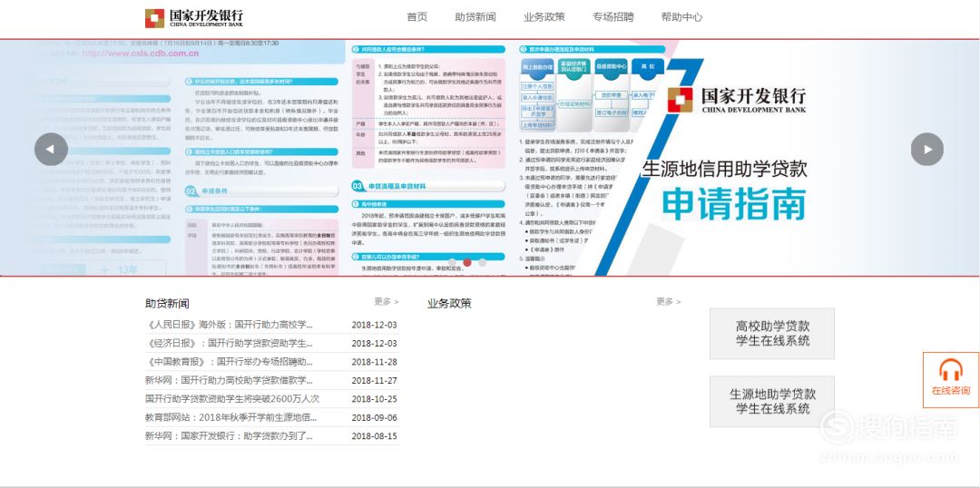
Task: Select the third carousel indicator dot
Action: pyautogui.click(x=482, y=262)
